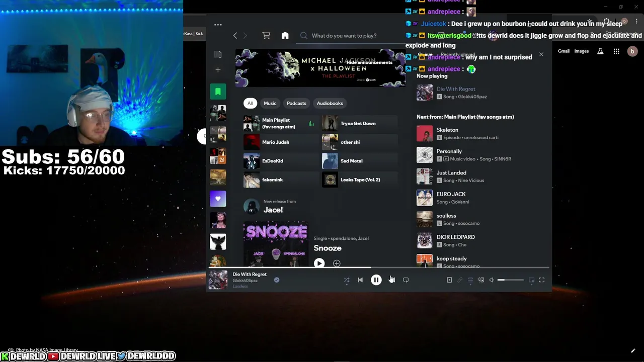Viewport: 644px width, 362px height.
Task: Pause the current song
Action: 376,280
